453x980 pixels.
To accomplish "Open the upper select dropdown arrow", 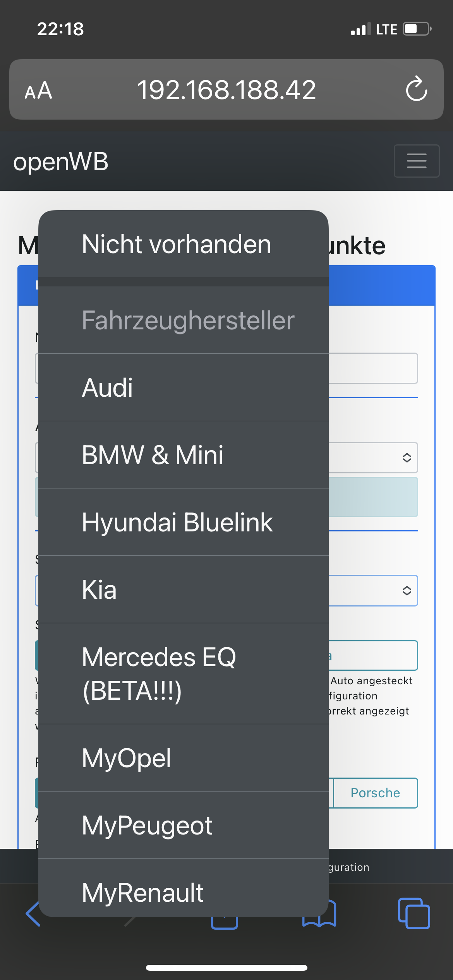I will (x=406, y=457).
